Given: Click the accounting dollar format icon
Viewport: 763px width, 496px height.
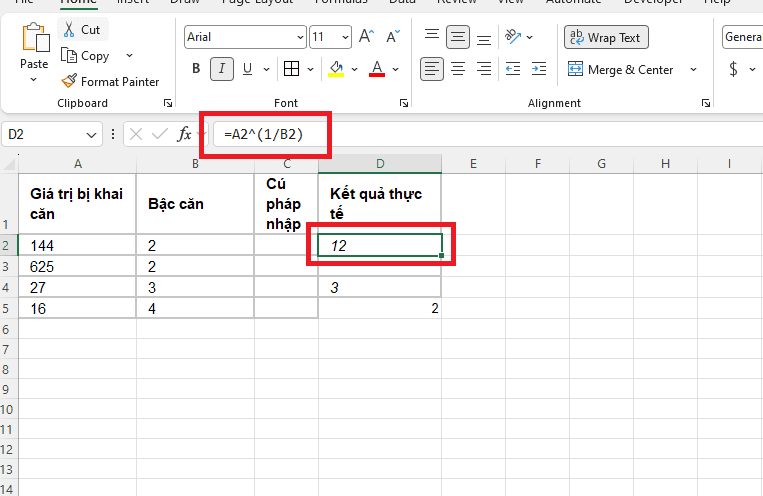Looking at the screenshot, I should tap(733, 69).
